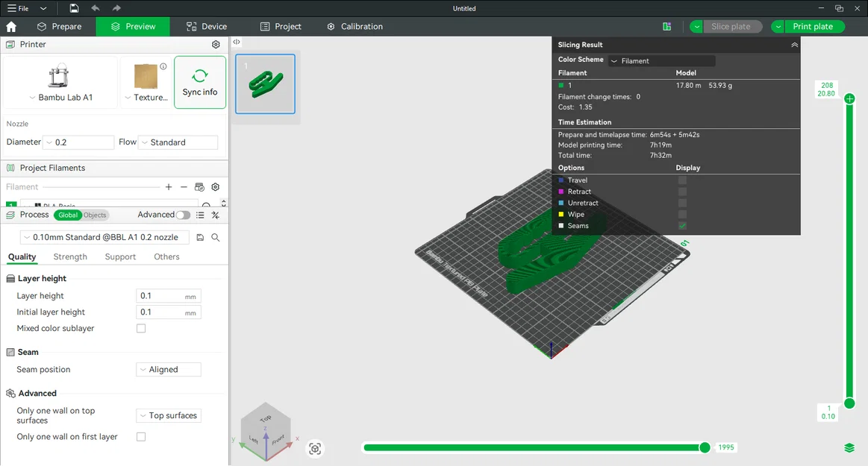Save the process preset icon
Screen dimensions: 868x466
[200, 237]
